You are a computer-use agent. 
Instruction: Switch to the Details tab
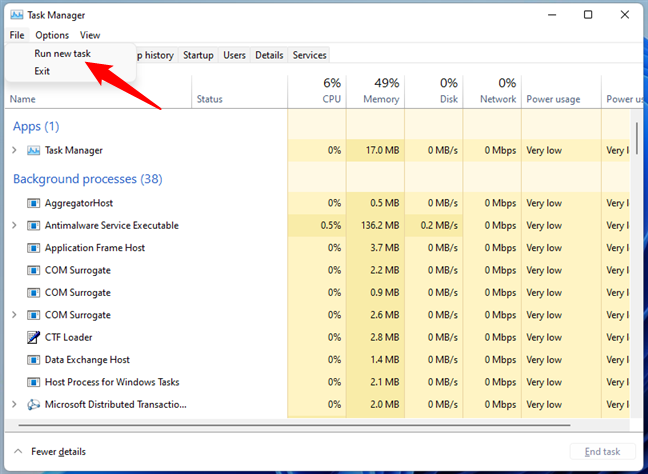269,55
